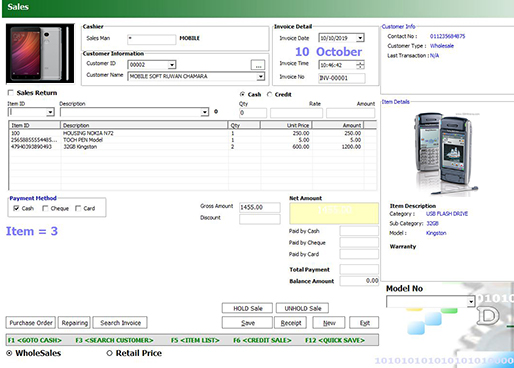Open the Model No dropdown
The height and width of the screenshot is (368, 514).
click(x=471, y=302)
